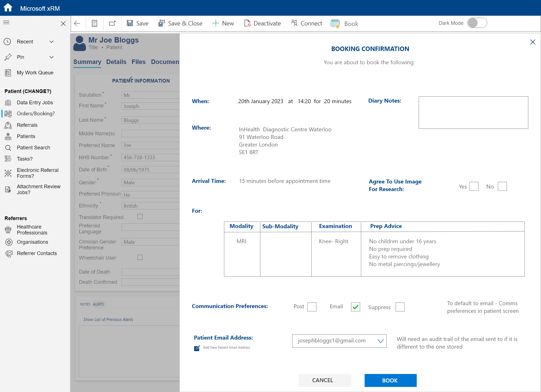This screenshot has height=392, width=541.
Task: Switch to the Details tab
Action: coord(116,62)
